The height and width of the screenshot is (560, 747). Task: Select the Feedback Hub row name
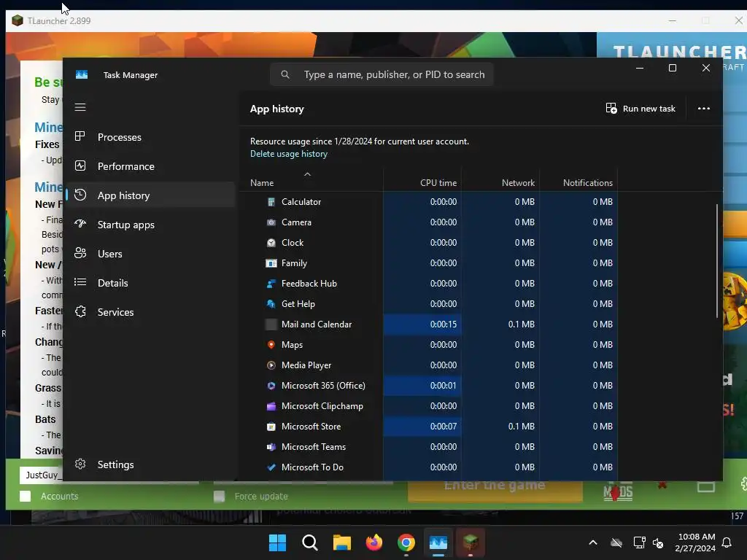(309, 284)
